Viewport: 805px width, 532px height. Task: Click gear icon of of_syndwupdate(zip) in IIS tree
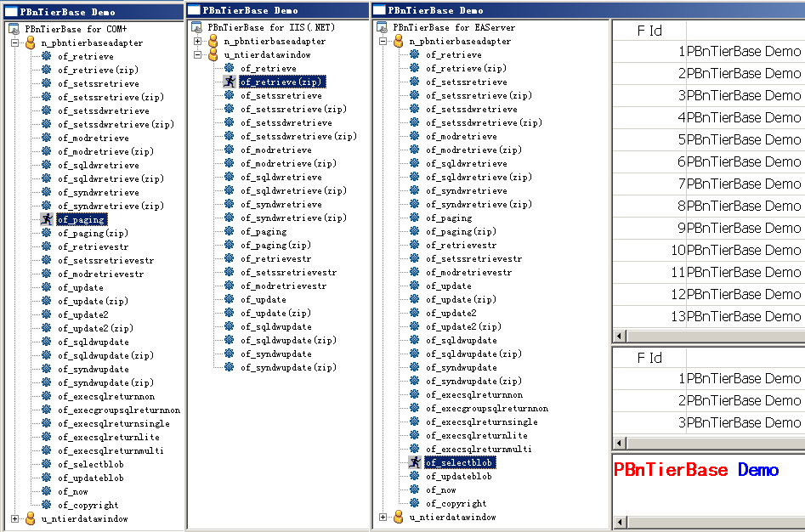coord(230,367)
